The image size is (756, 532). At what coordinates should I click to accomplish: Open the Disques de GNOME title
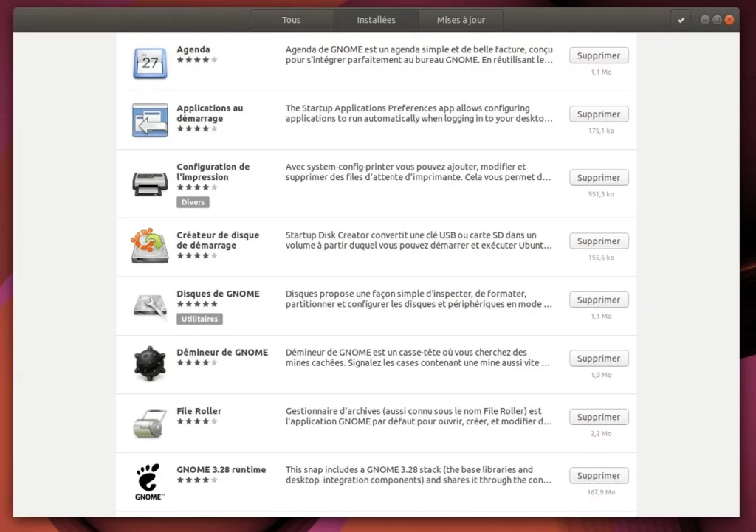(218, 294)
